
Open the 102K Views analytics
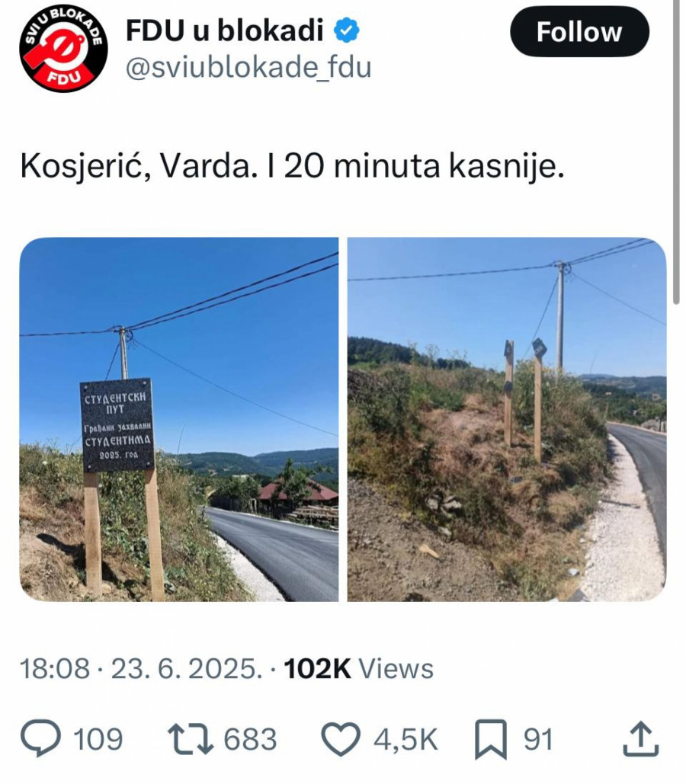click(x=358, y=668)
